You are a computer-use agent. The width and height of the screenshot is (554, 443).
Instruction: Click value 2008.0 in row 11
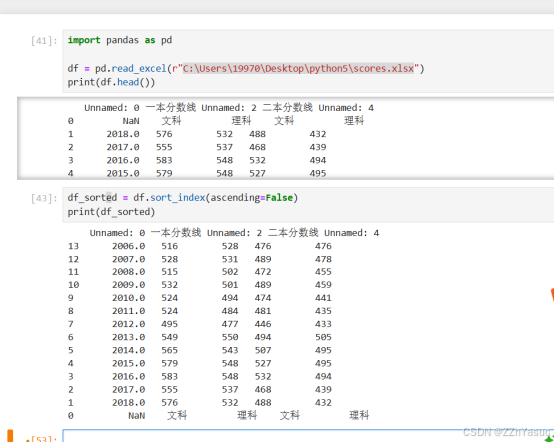[129, 272]
